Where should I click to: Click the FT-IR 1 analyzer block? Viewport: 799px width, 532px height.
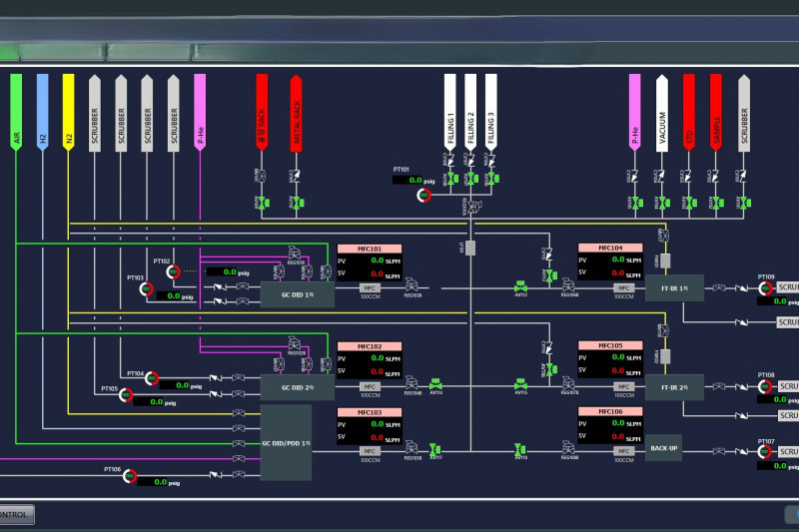[x=674, y=287]
